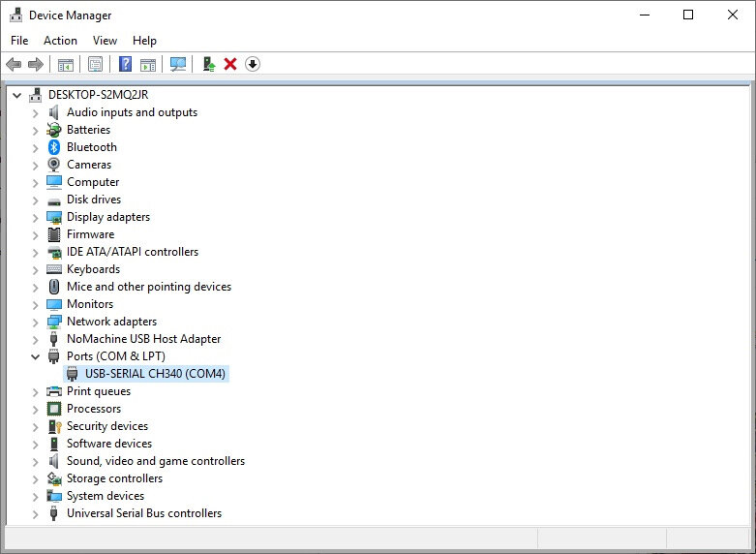Expand the System devices category
756x554 pixels.
[x=35, y=497]
